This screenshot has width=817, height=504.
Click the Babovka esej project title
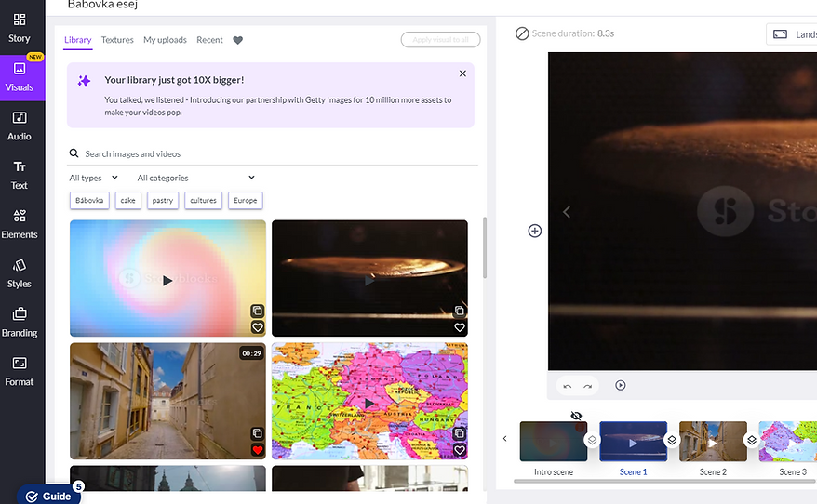[x=102, y=5]
